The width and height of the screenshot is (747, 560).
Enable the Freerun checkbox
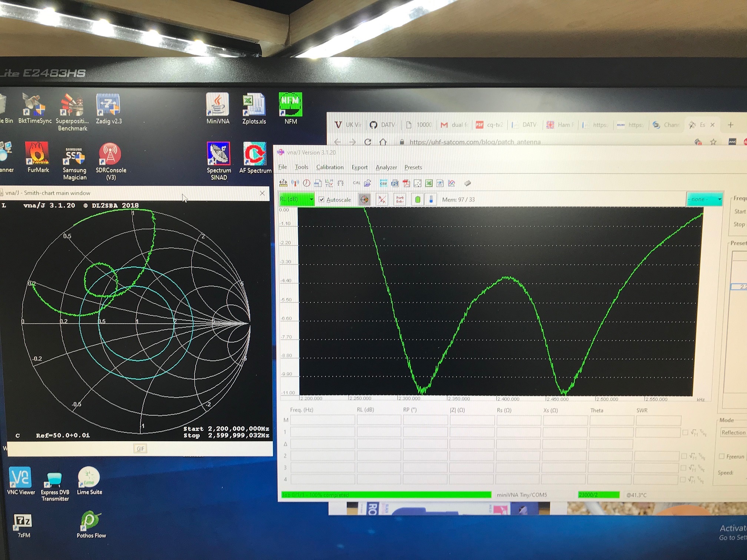[x=721, y=456]
